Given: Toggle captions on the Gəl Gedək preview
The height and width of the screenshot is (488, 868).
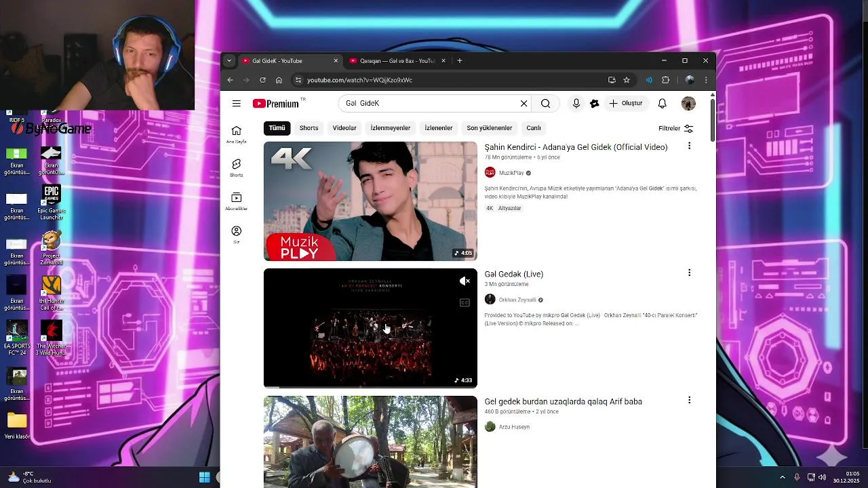Looking at the screenshot, I should [x=465, y=303].
